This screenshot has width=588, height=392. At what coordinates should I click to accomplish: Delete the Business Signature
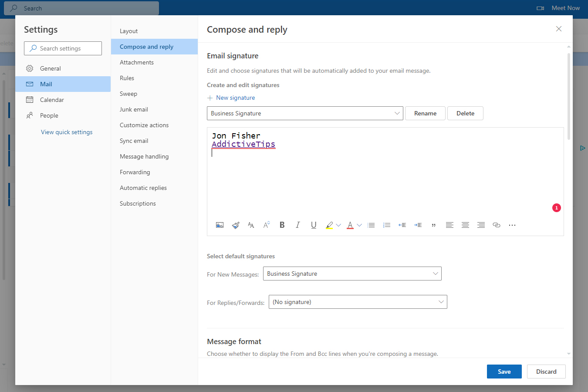pos(465,113)
